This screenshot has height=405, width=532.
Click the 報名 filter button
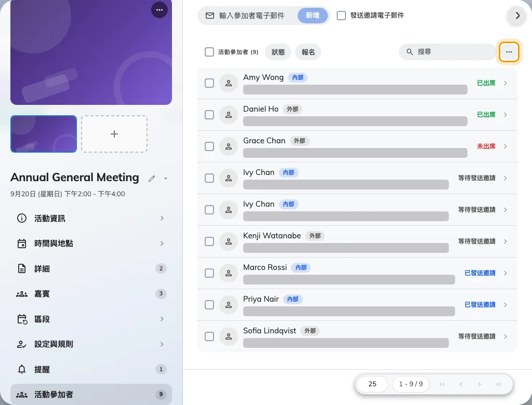(308, 52)
